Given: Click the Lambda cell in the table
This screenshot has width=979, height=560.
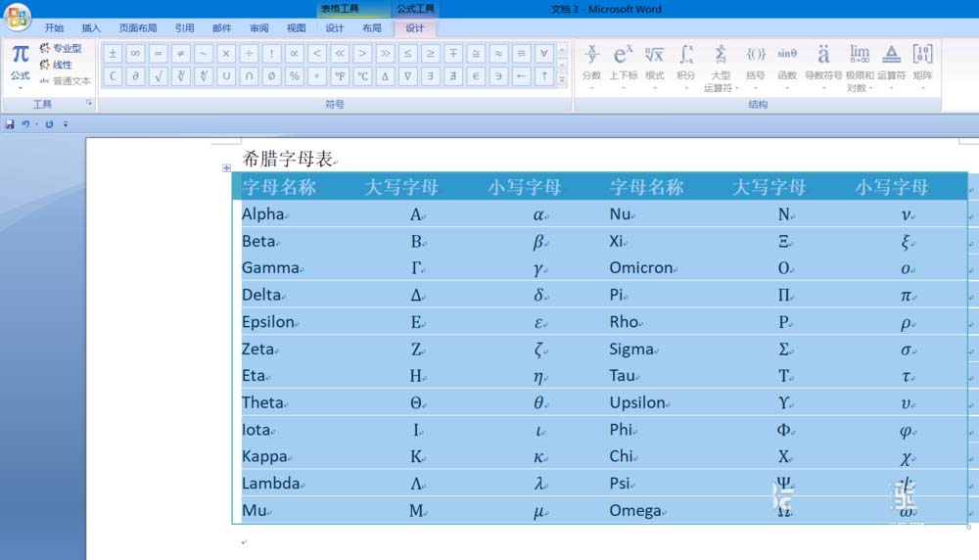Looking at the screenshot, I should tap(271, 484).
